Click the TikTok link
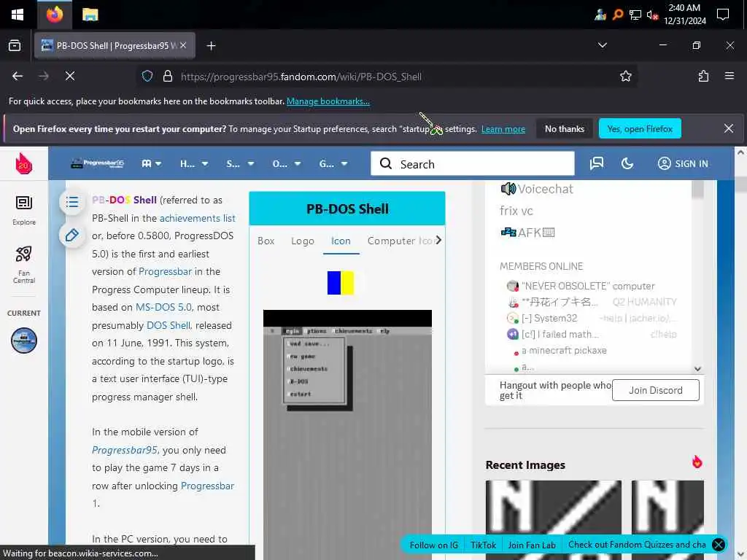Viewport: 747px width, 560px height. pyautogui.click(x=483, y=545)
